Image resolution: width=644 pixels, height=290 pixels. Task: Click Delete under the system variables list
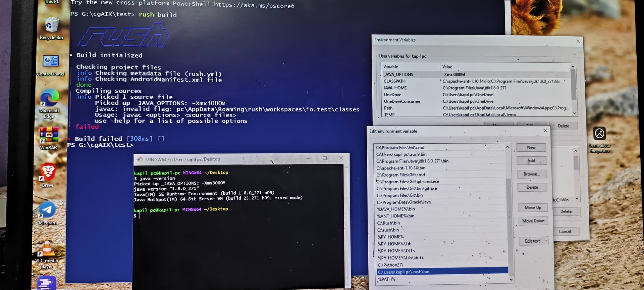tap(566, 211)
